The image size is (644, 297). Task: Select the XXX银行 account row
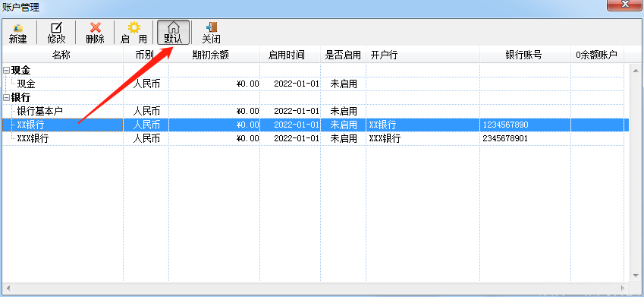point(313,139)
